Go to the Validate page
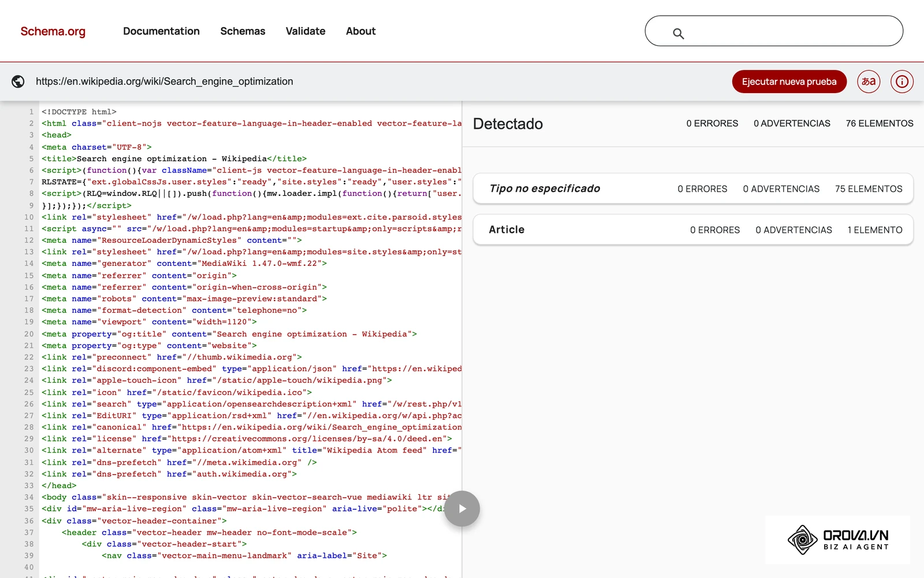The image size is (924, 578). [305, 31]
